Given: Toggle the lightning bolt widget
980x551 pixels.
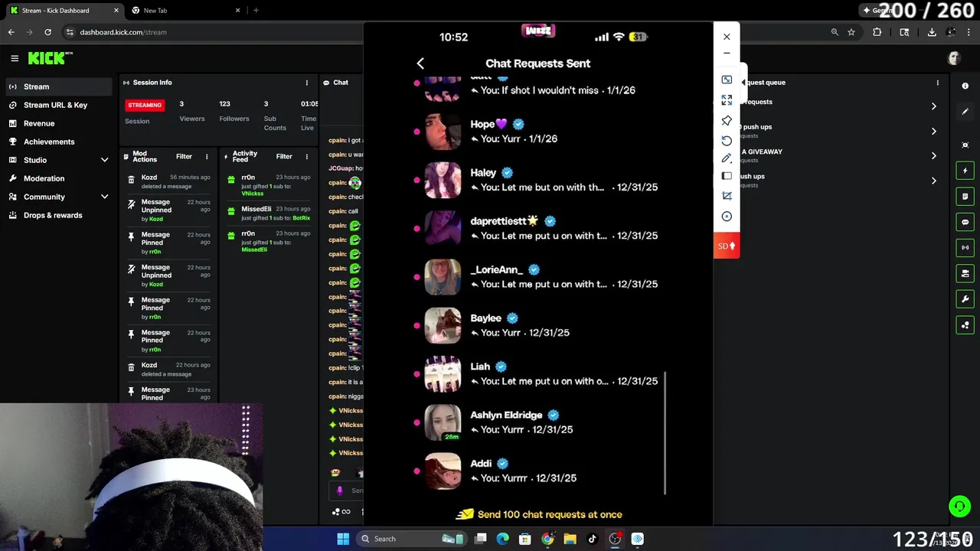Looking at the screenshot, I should pyautogui.click(x=965, y=171).
